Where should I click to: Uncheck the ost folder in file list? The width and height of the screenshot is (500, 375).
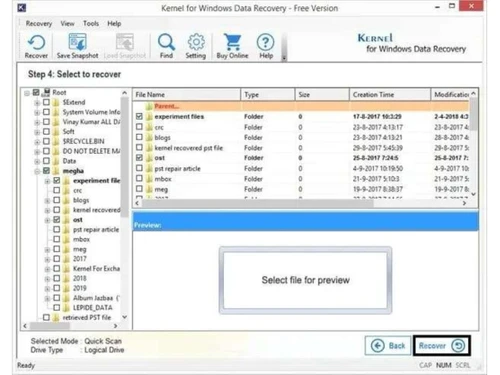139,158
